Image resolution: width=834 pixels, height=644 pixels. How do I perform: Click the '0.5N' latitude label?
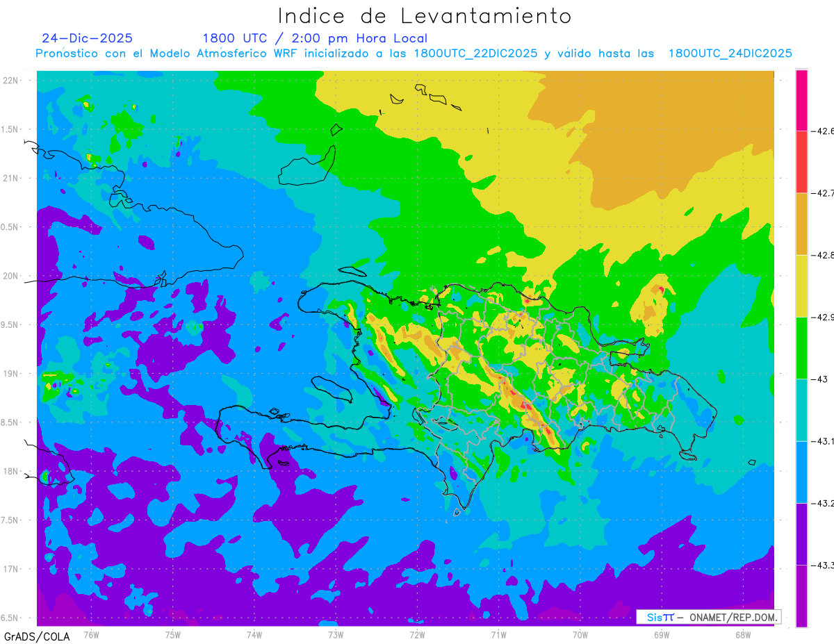tap(10, 227)
